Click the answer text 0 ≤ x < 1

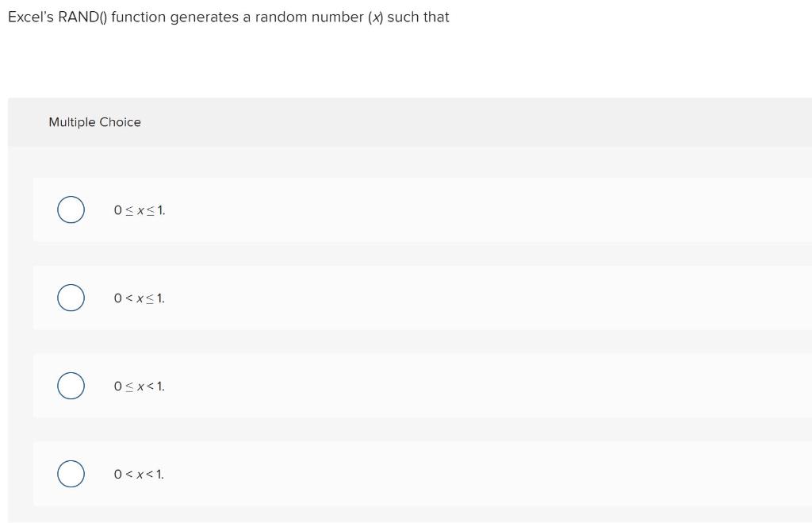pyautogui.click(x=139, y=386)
